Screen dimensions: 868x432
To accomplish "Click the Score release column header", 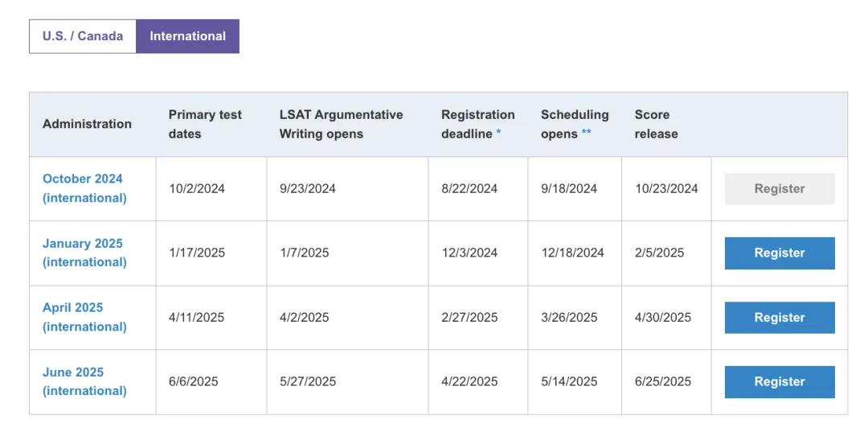I will [x=657, y=124].
